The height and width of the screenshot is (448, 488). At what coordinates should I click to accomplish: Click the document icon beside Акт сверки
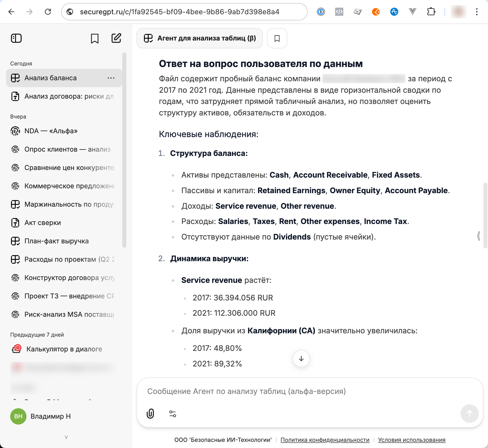point(15,223)
